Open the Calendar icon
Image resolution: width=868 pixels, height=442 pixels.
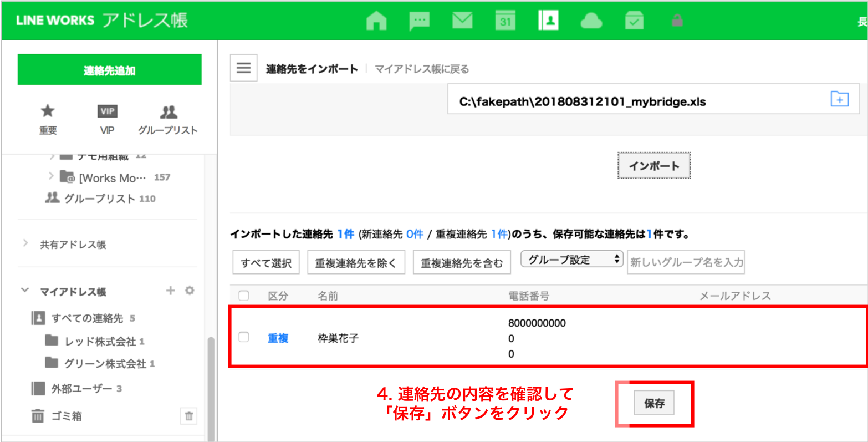coord(505,21)
